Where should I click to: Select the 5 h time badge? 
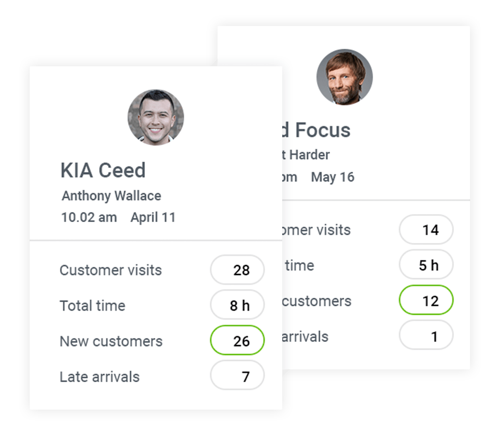coord(426,265)
